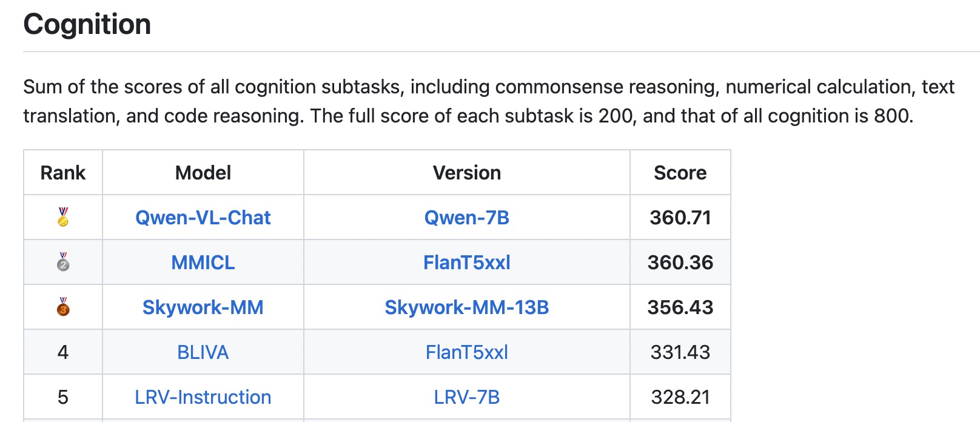Open the Skywork-MM-13B version link

pos(466,307)
